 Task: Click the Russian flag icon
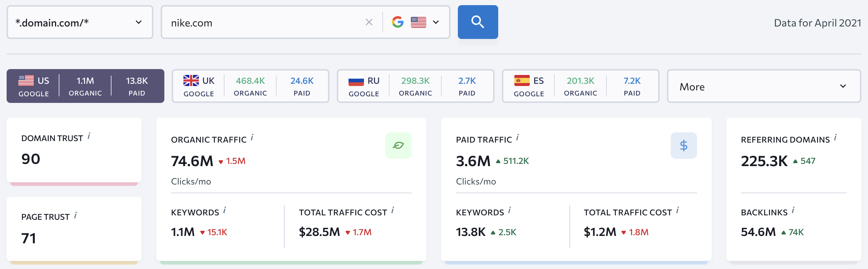point(356,80)
